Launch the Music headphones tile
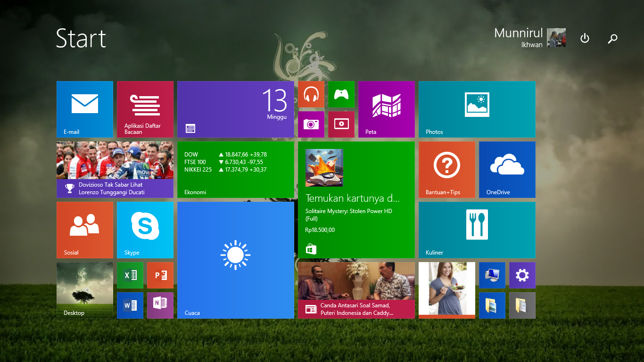 tap(311, 94)
